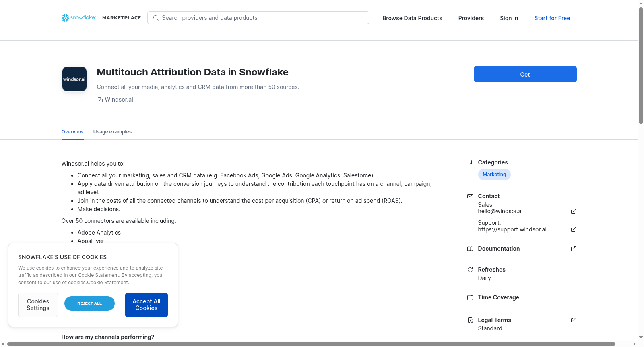Open the Windsor.ai provider link
644x347 pixels.
click(119, 100)
